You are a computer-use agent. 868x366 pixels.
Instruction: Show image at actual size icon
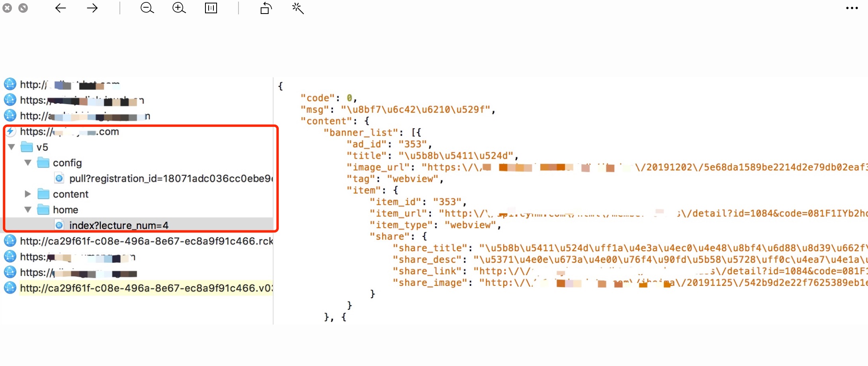[211, 8]
